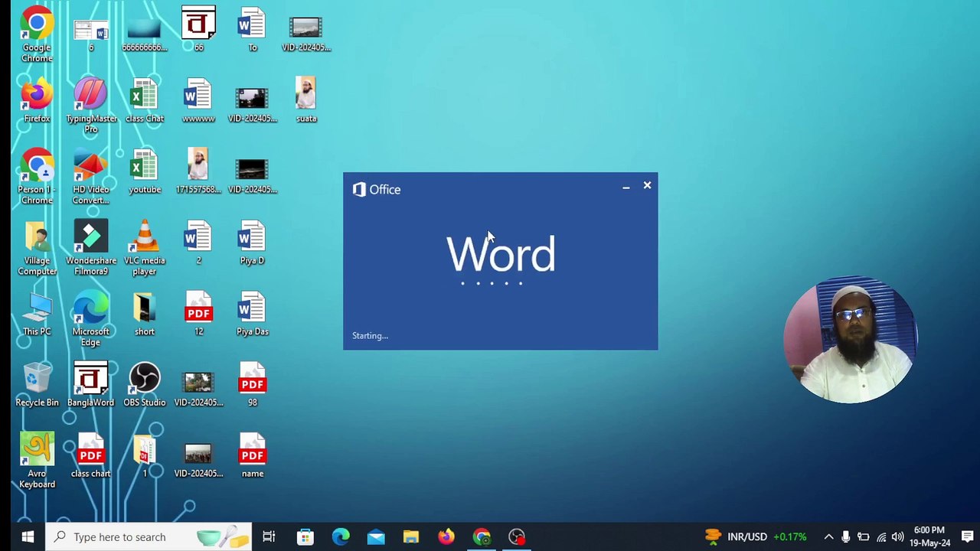Image resolution: width=980 pixels, height=551 pixels.
Task: Click the Type here to search box
Action: (149, 536)
